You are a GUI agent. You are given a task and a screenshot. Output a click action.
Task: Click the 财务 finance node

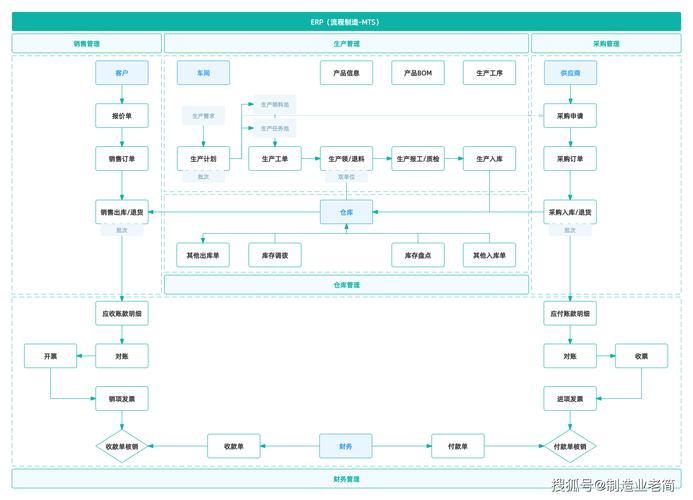(346, 445)
